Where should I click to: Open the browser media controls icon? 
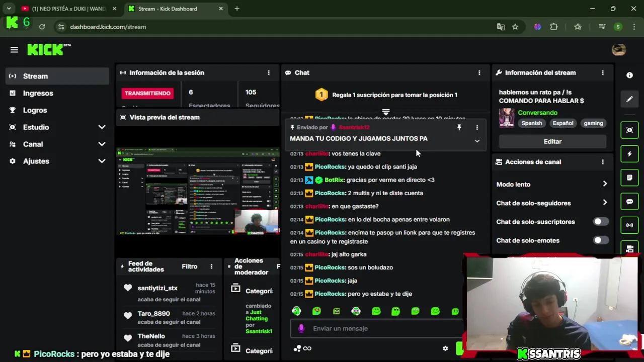[x=602, y=27]
